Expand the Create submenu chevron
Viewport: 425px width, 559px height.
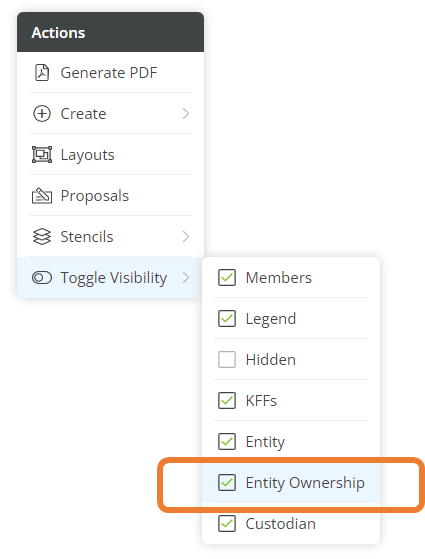[186, 114]
